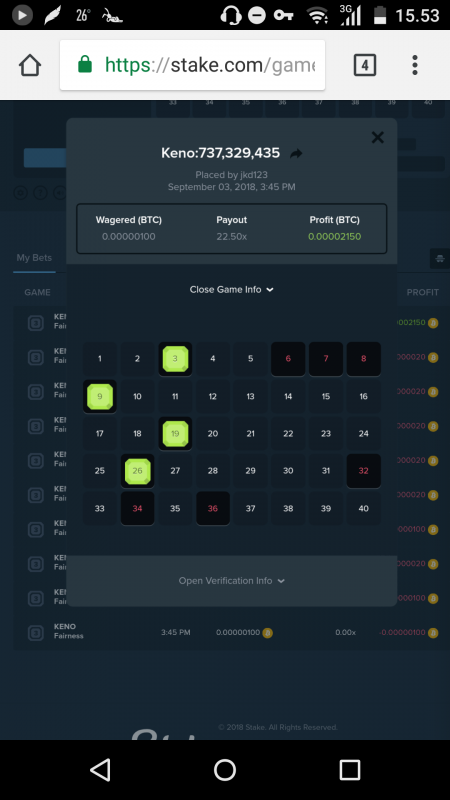Expand Open Verification Info section
450x800 pixels.
click(232, 581)
